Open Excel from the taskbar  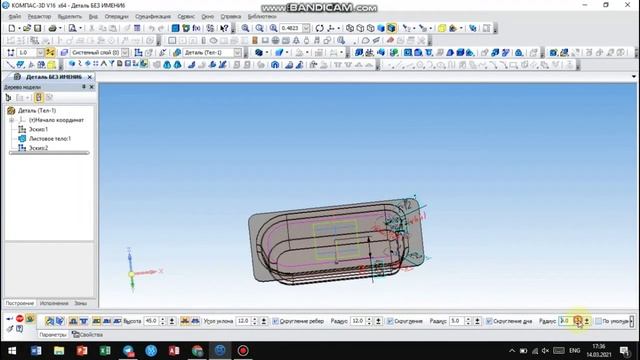point(105,351)
